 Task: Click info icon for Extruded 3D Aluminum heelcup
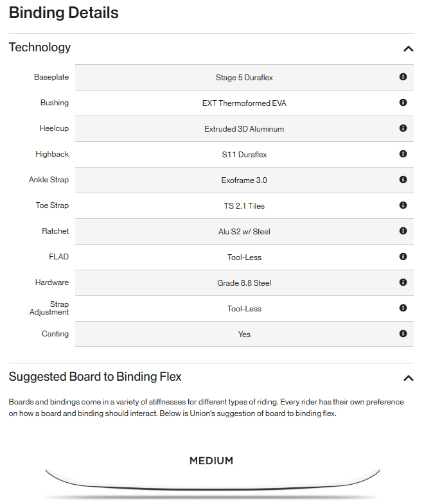pos(403,128)
